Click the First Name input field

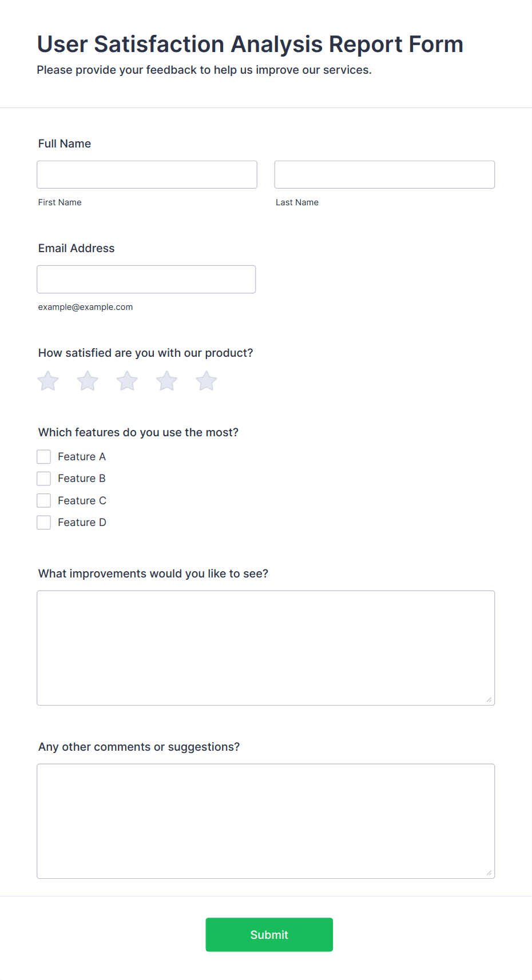click(147, 174)
